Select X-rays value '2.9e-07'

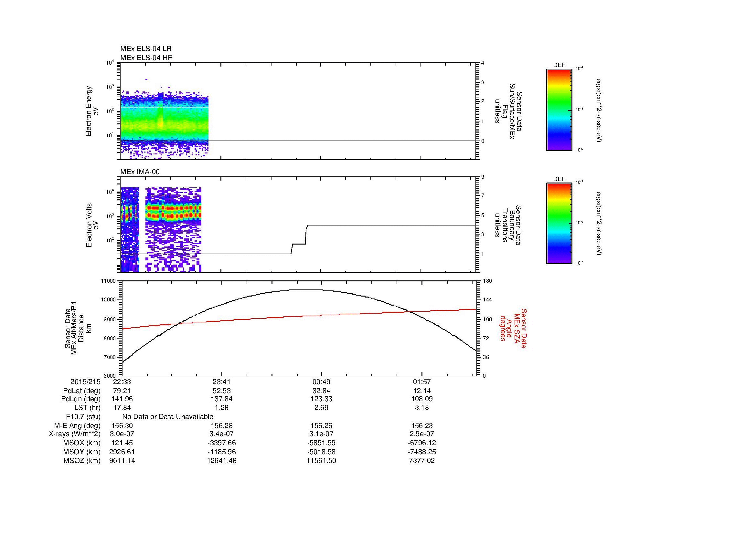point(422,434)
